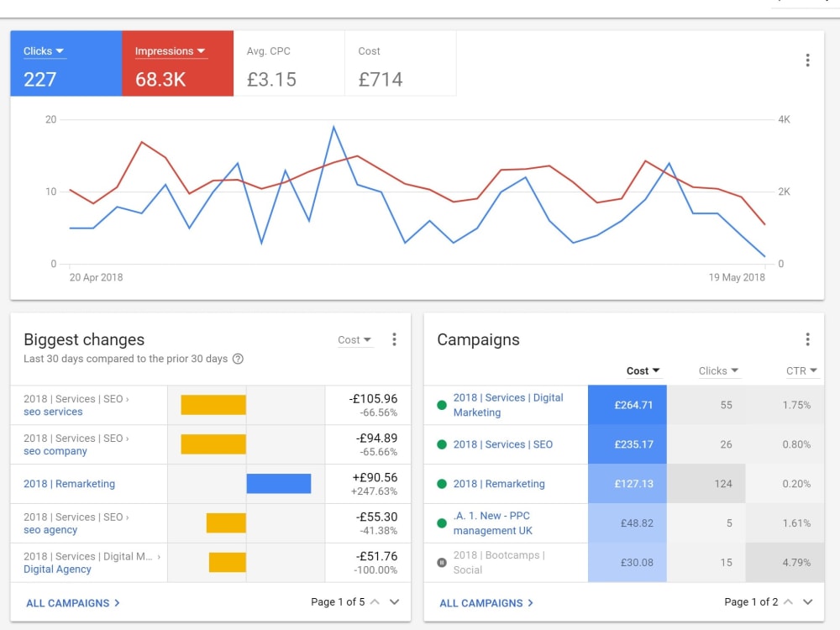Click green status dot for PPC management UK
Image resolution: width=840 pixels, height=630 pixels.
pyautogui.click(x=442, y=522)
